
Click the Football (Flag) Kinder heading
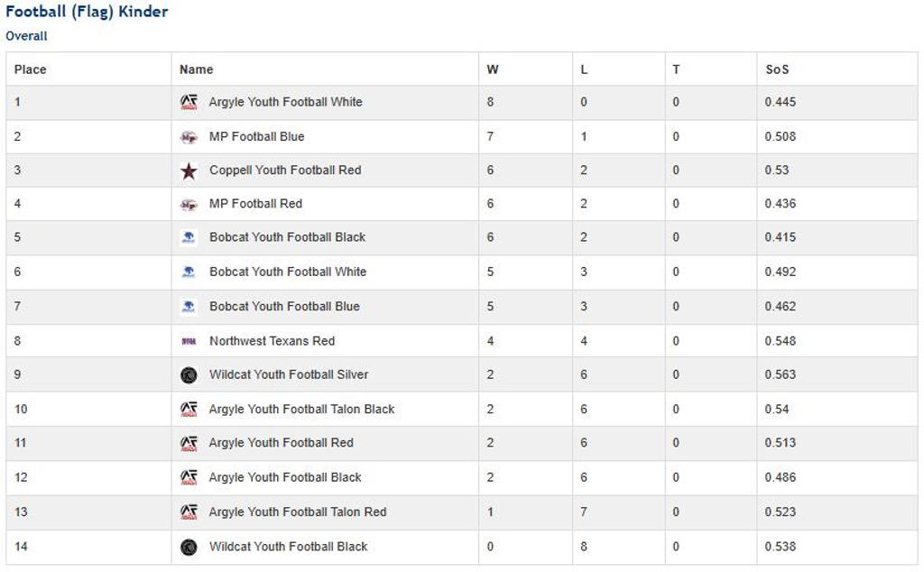tap(87, 12)
